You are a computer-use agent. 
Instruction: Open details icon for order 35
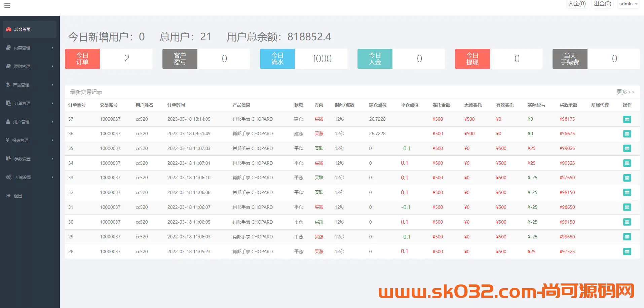(627, 148)
